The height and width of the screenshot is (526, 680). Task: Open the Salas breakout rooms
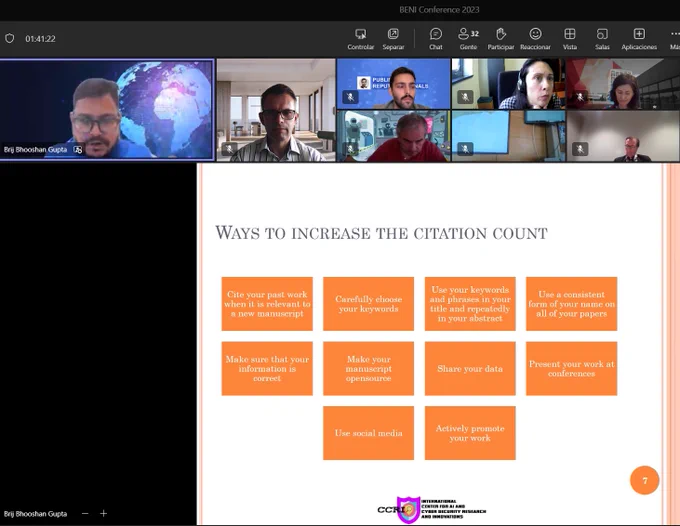pyautogui.click(x=602, y=39)
